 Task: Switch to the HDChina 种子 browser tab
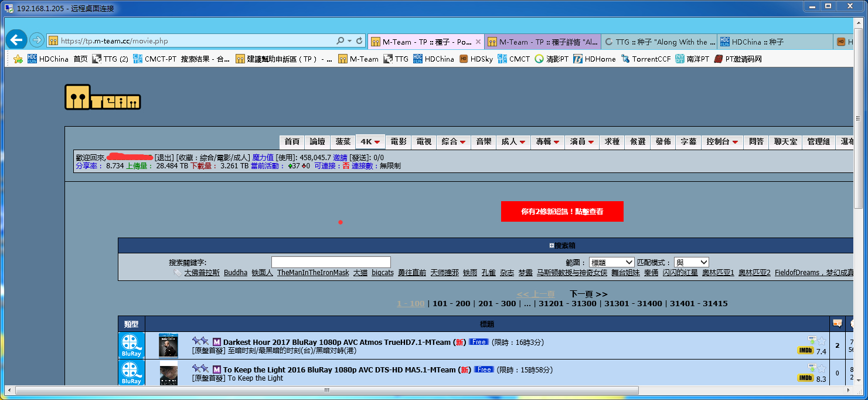click(x=775, y=42)
